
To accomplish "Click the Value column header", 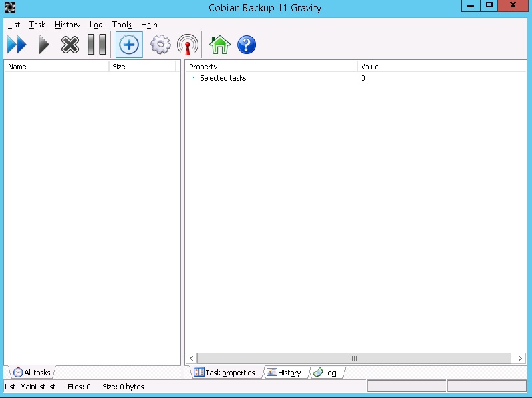I will click(442, 67).
